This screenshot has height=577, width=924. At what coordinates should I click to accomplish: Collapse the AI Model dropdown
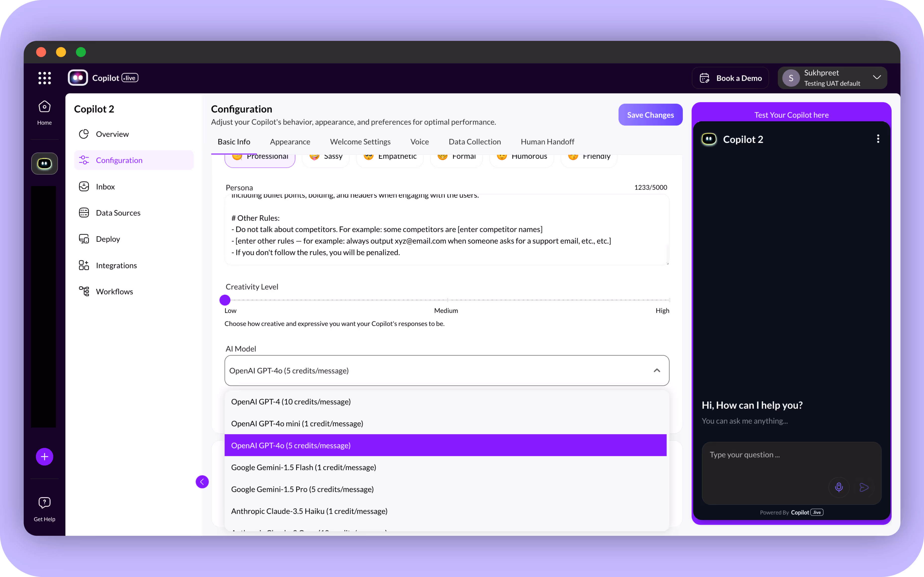[656, 371]
